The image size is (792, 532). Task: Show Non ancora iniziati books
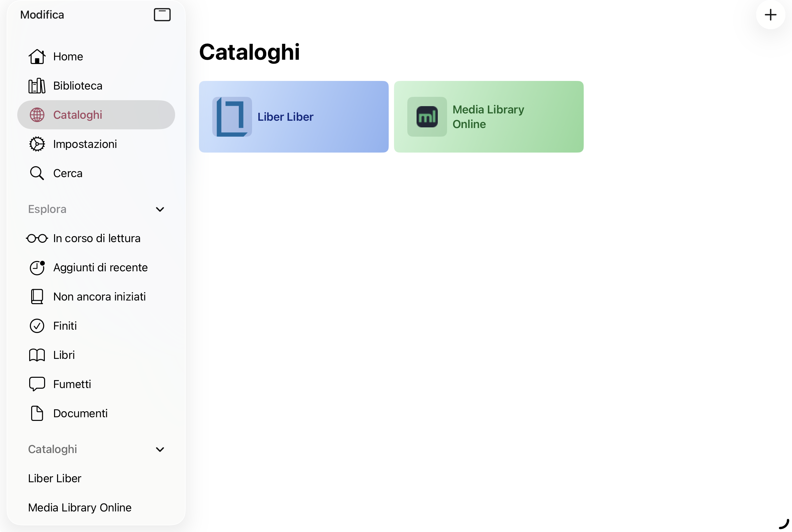coord(96,297)
